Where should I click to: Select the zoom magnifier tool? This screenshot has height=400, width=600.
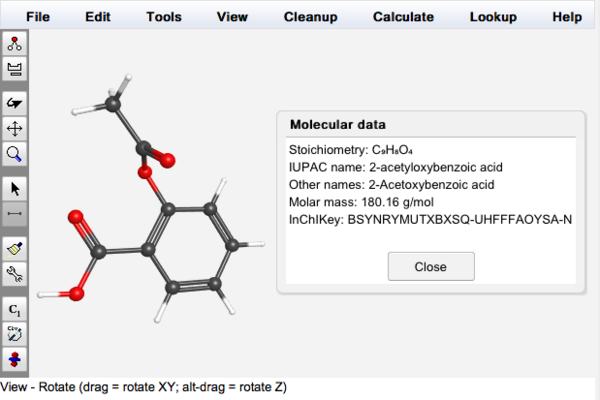[x=16, y=153]
